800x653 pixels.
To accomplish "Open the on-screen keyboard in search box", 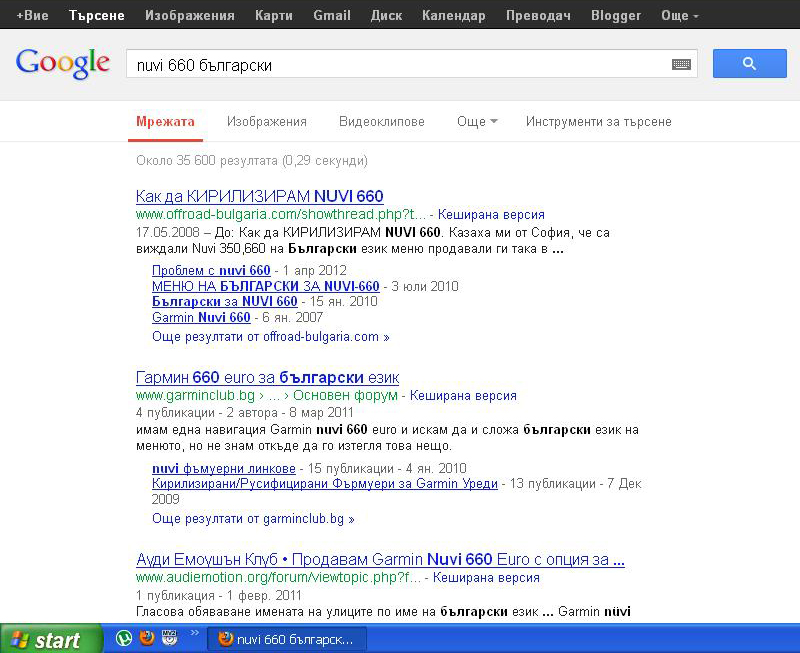I will pos(681,65).
